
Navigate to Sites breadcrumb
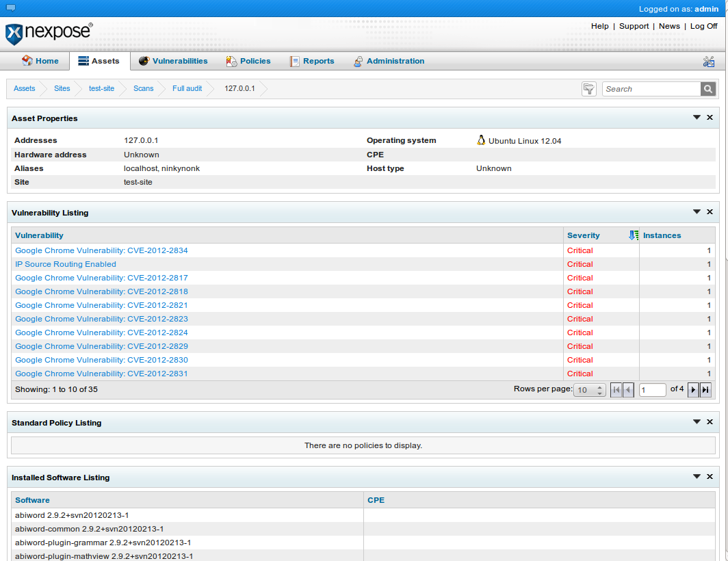pyautogui.click(x=62, y=88)
